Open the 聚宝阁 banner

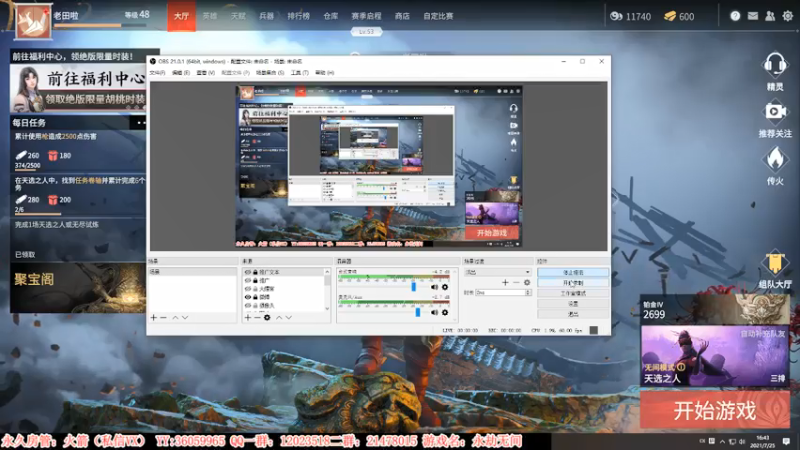78,288
